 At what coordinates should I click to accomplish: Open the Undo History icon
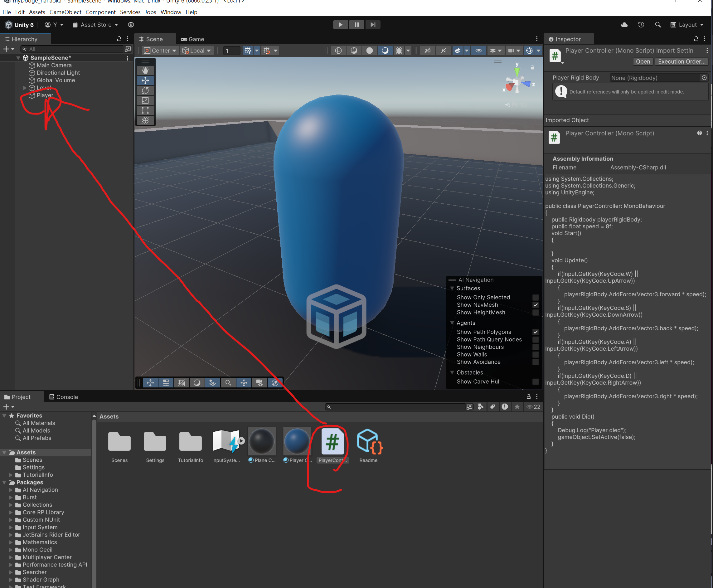(x=641, y=25)
